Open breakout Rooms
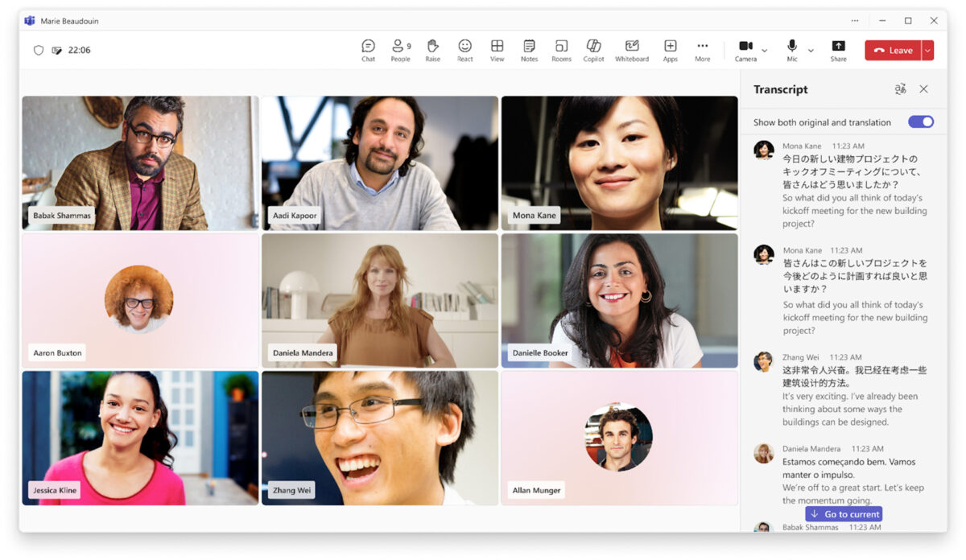The image size is (966, 560). (561, 50)
